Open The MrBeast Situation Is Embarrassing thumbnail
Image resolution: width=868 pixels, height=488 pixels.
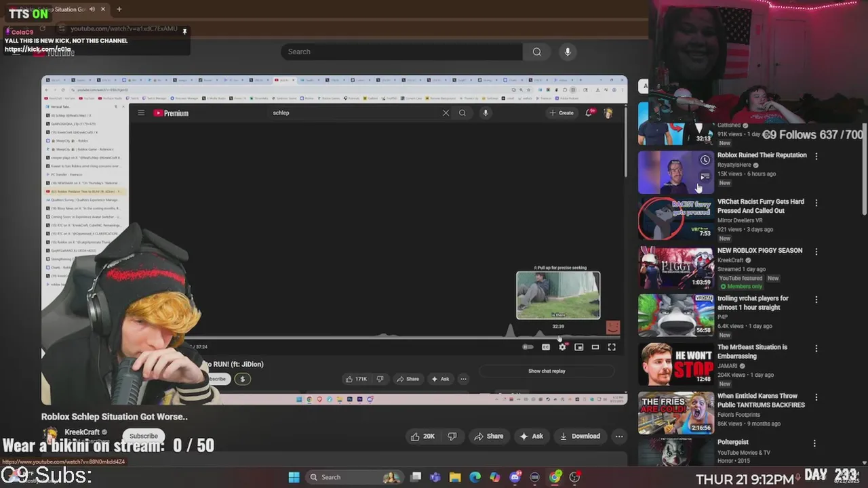[x=675, y=364]
